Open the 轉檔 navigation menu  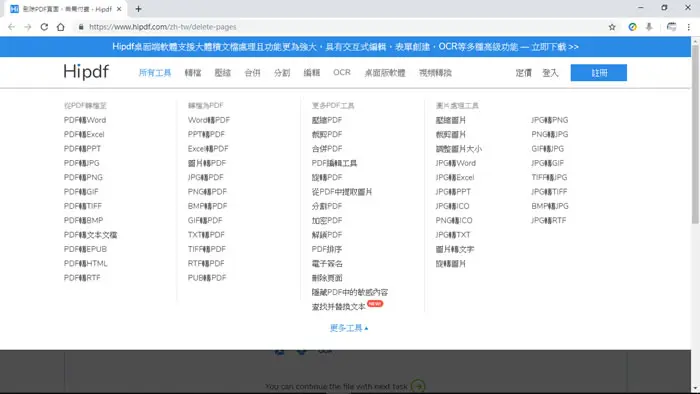193,73
